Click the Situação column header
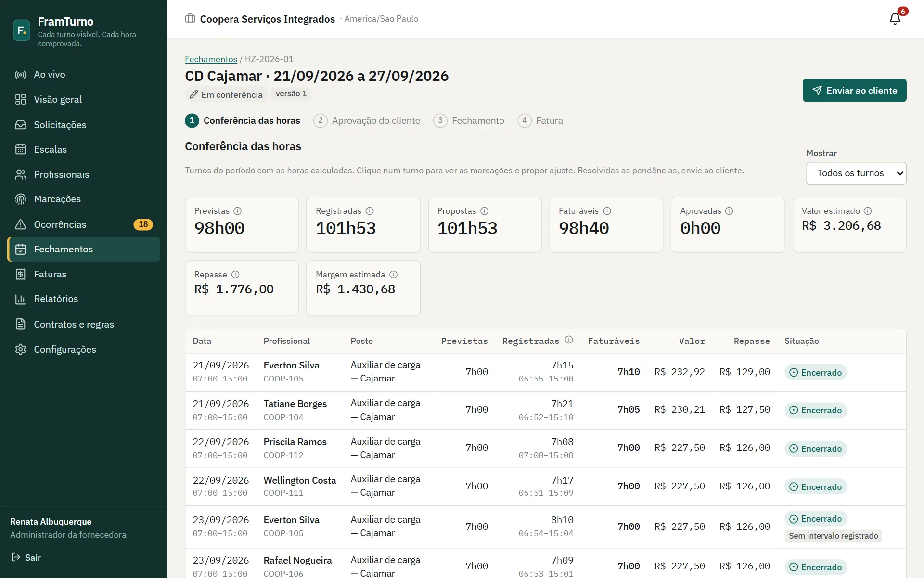This screenshot has height=578, width=924. coord(801,341)
